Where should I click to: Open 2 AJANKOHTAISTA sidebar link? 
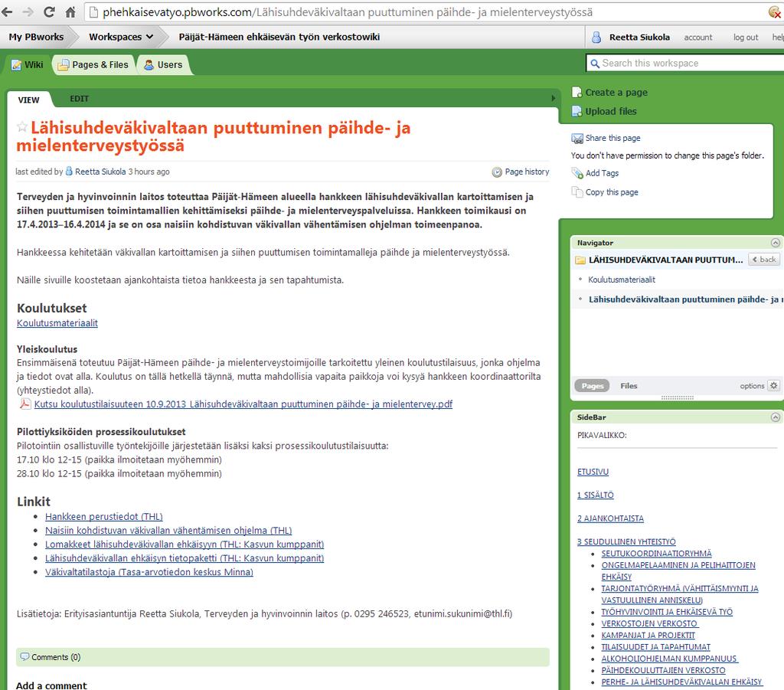pyautogui.click(x=610, y=518)
